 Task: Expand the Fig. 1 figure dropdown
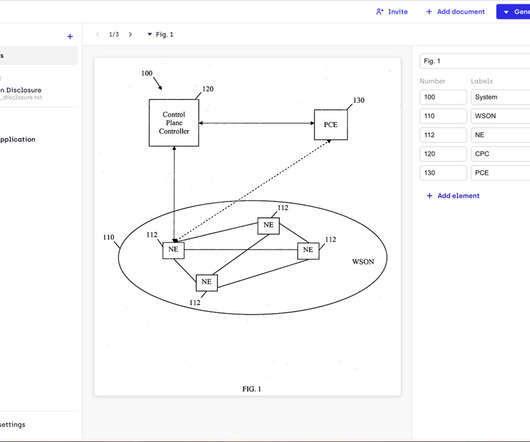[x=160, y=34]
